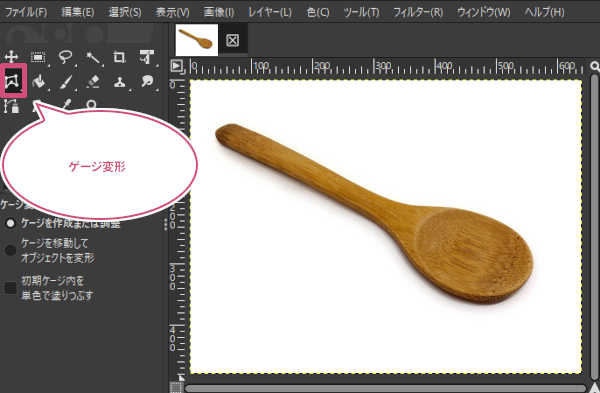Select the Eraser tool

(x=93, y=82)
